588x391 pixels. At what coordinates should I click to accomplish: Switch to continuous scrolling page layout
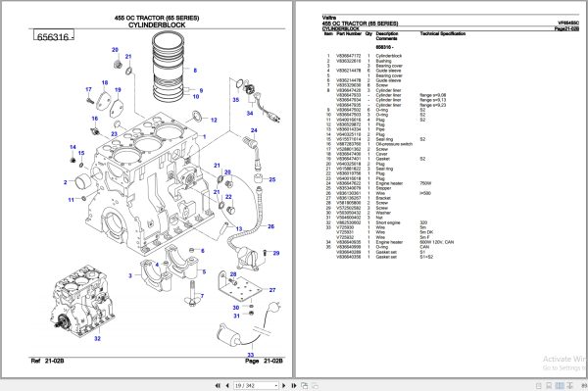click(x=549, y=385)
